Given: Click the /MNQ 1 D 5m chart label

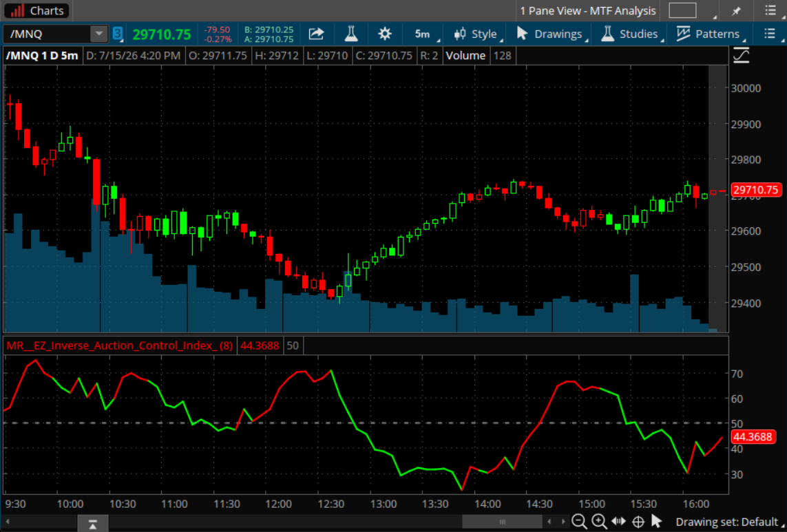Looking at the screenshot, I should point(42,56).
